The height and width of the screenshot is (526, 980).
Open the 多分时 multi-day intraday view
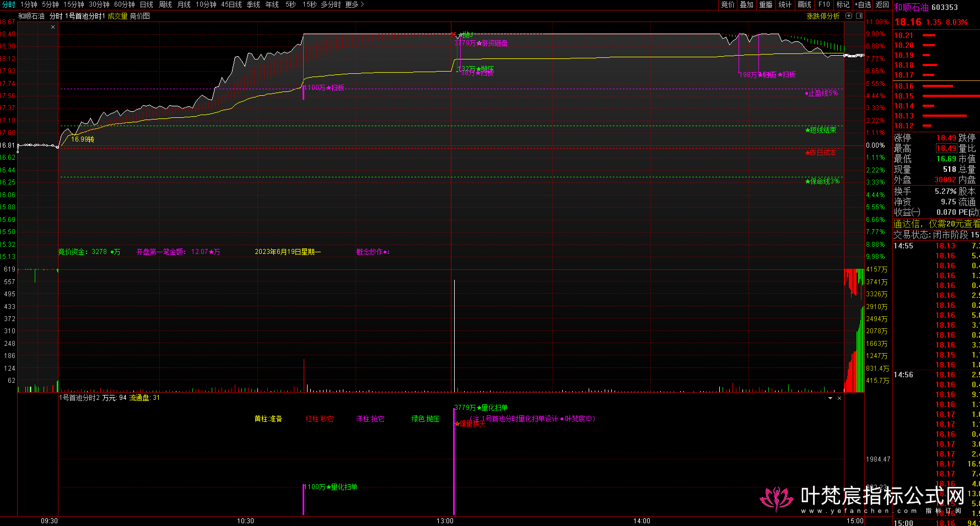(331, 4)
